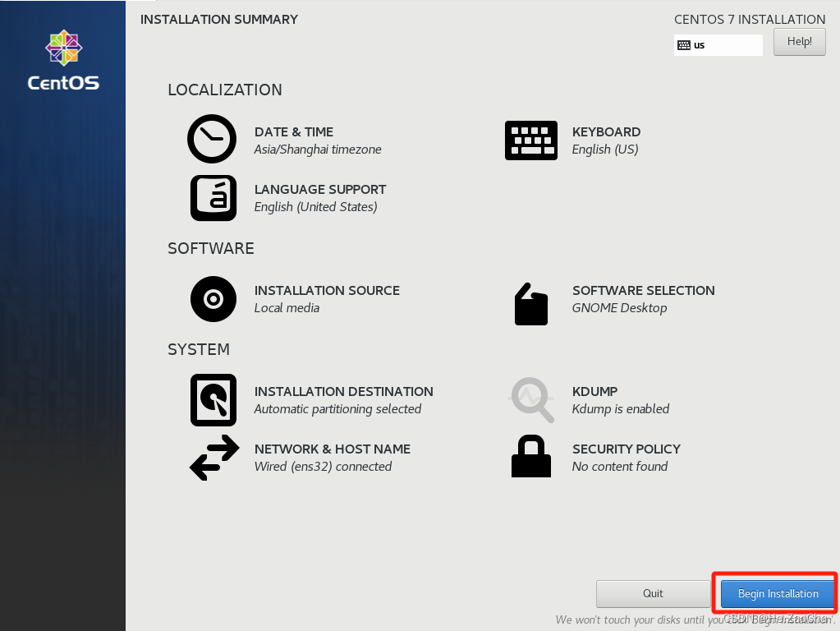
Task: Click 'Automatic partitioning selected' text
Action: tap(337, 409)
